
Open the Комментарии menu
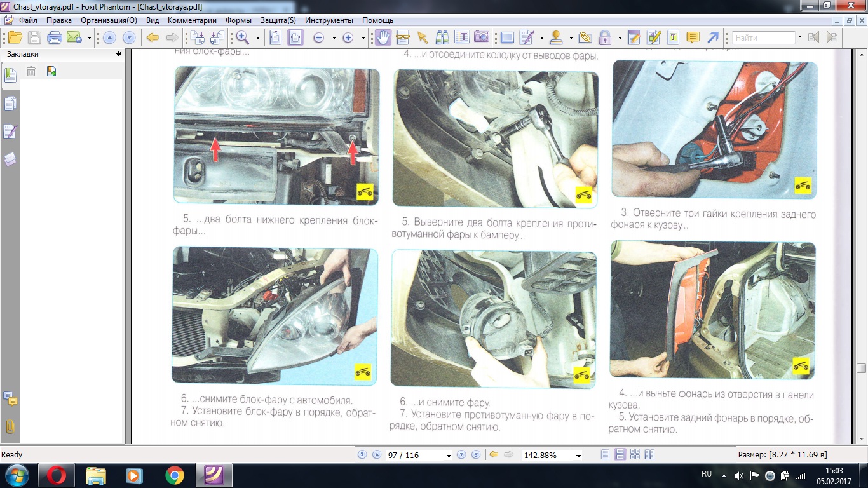click(193, 20)
